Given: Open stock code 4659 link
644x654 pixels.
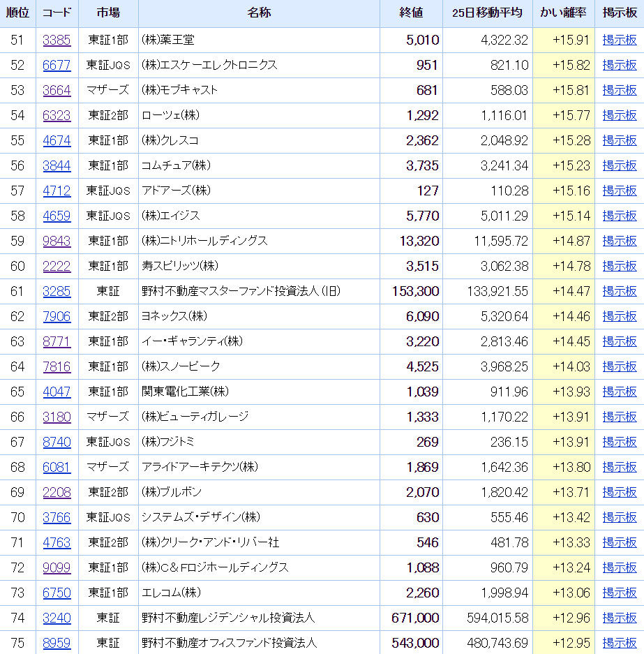Looking at the screenshot, I should pyautogui.click(x=57, y=216).
